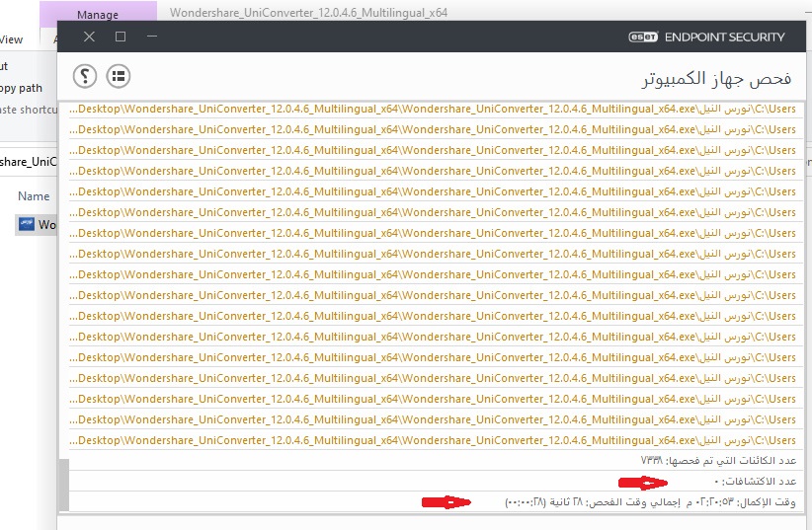Sort files by the Name column header
The height and width of the screenshot is (530, 812).
(x=34, y=196)
